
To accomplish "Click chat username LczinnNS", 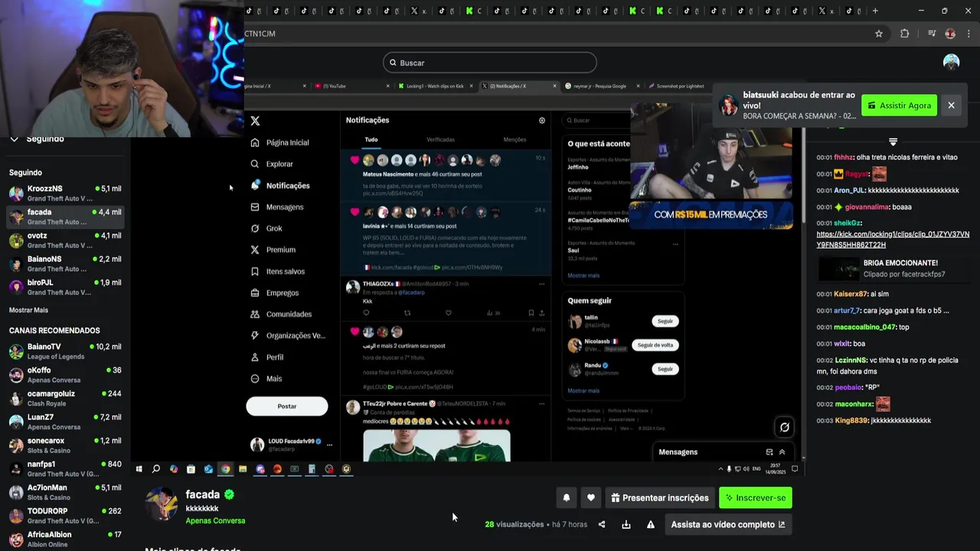I will 851,360.
